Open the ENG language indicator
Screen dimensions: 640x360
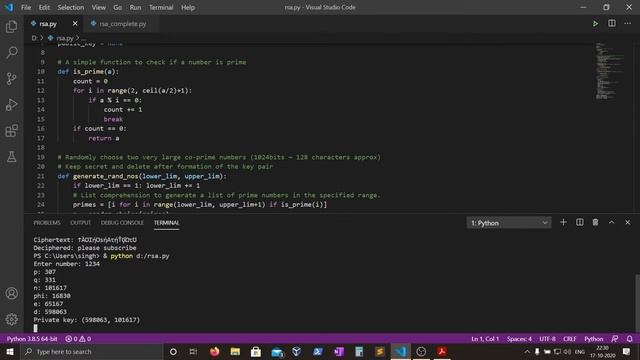(580, 351)
